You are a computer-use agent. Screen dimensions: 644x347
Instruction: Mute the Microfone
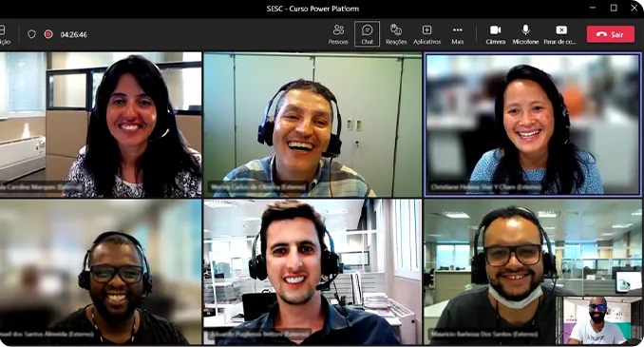tap(525, 34)
